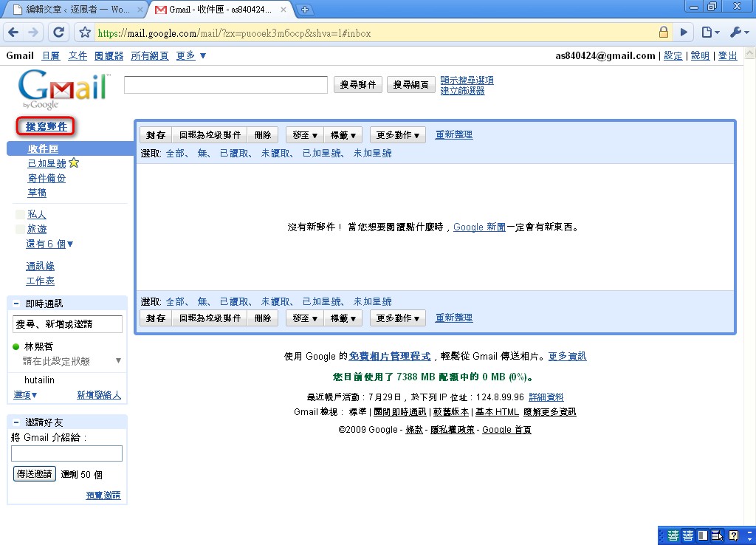This screenshot has height=545, width=756.
Task: Open the top 標籤 dropdown
Action: (343, 135)
